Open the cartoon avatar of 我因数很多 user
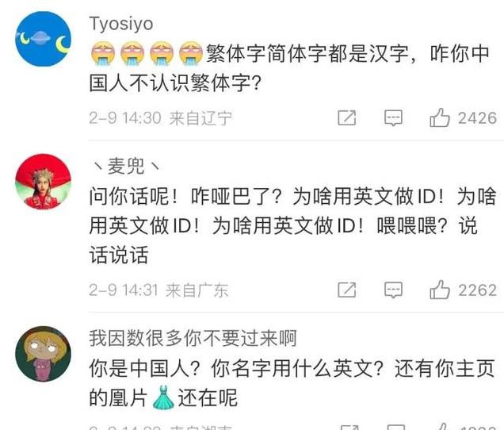504x430 pixels. pyautogui.click(x=44, y=354)
